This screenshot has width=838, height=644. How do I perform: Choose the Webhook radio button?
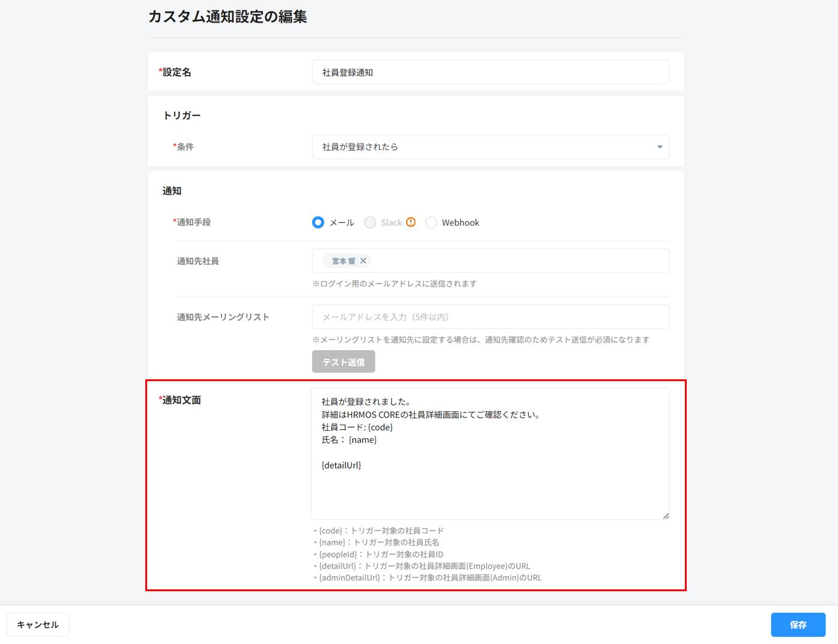[x=431, y=223]
